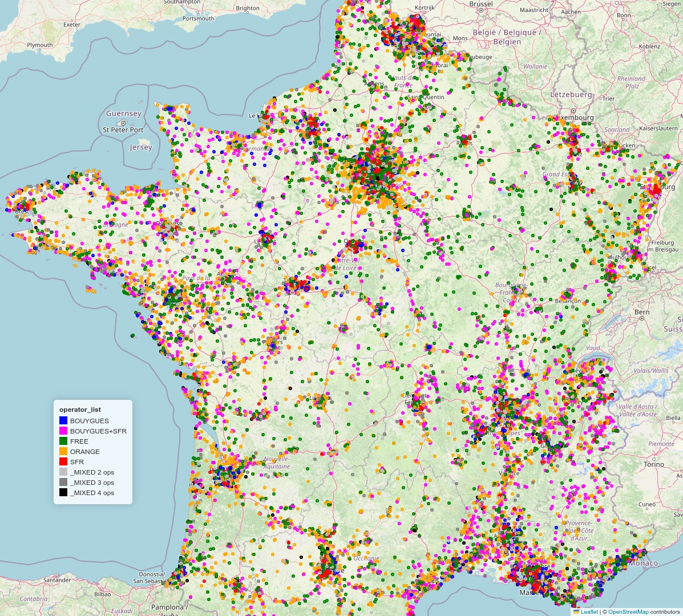Click the operator_list legend title
This screenshot has height=616, width=683.
(80, 410)
